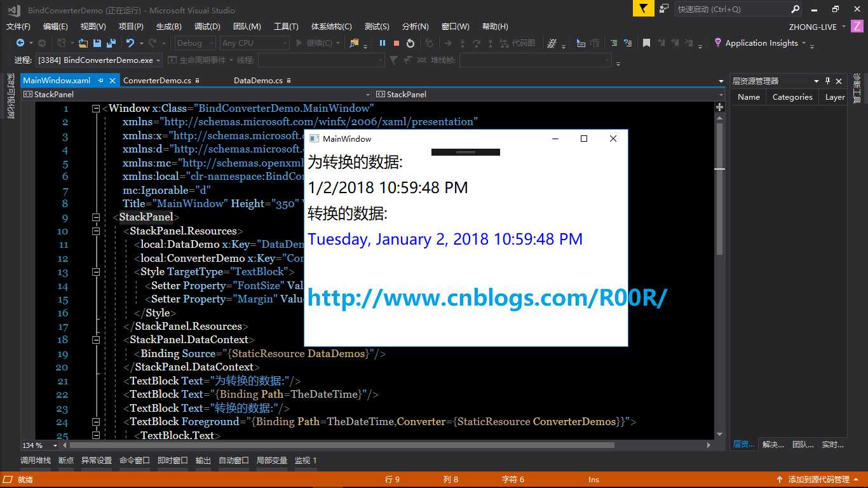Click the editor vertical scrollbar thumb

pos(720,189)
